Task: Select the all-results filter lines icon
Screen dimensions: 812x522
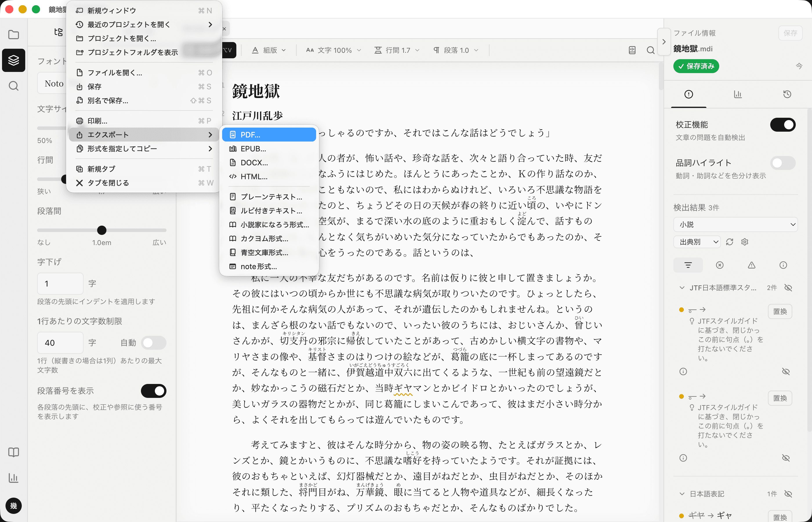Action: point(688,265)
